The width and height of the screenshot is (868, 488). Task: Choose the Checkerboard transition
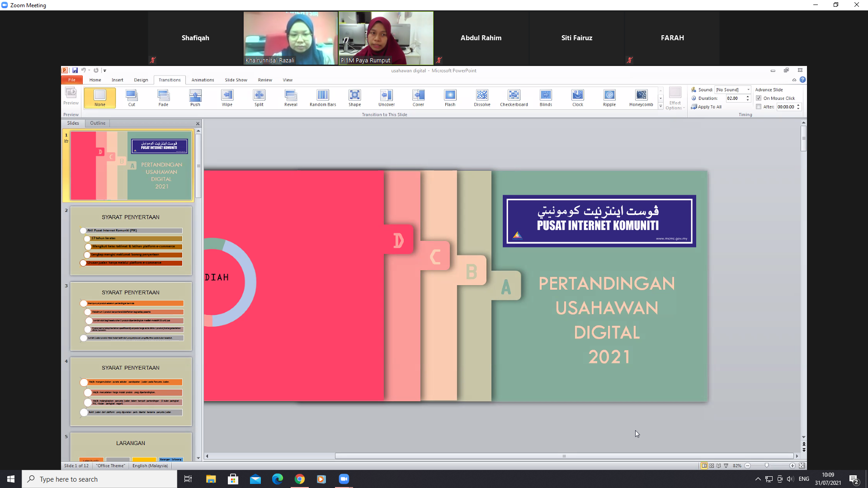pyautogui.click(x=514, y=98)
